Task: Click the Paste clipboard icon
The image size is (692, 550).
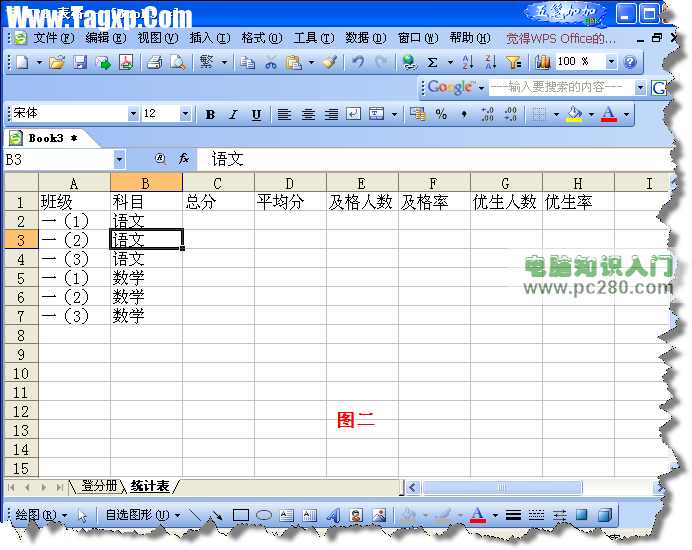Action: click(293, 62)
